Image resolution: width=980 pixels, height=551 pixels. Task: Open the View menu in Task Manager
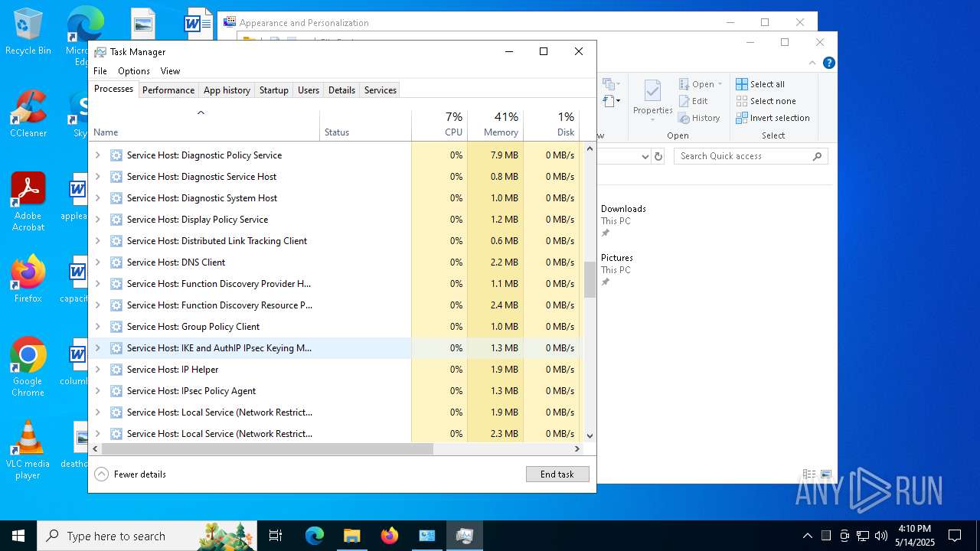click(170, 71)
